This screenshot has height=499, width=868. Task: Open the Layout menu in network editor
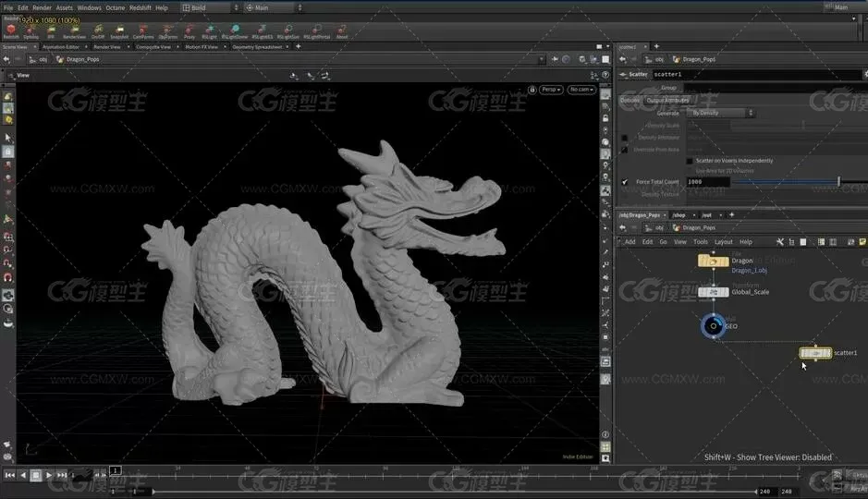pos(723,242)
